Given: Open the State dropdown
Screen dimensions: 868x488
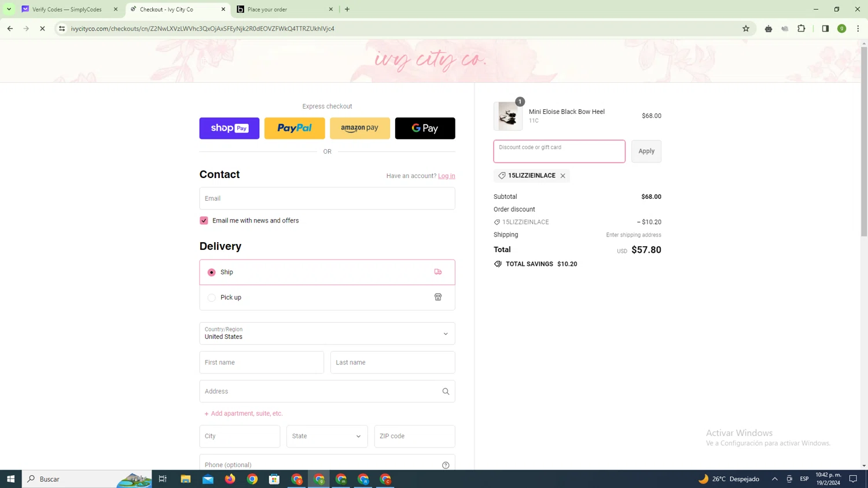Looking at the screenshot, I should [327, 437].
